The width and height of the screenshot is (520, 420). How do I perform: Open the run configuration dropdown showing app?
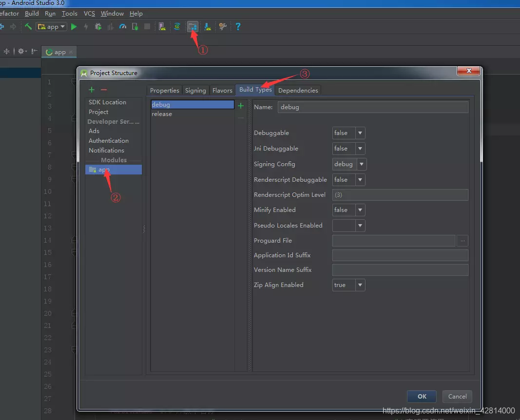pos(51,26)
